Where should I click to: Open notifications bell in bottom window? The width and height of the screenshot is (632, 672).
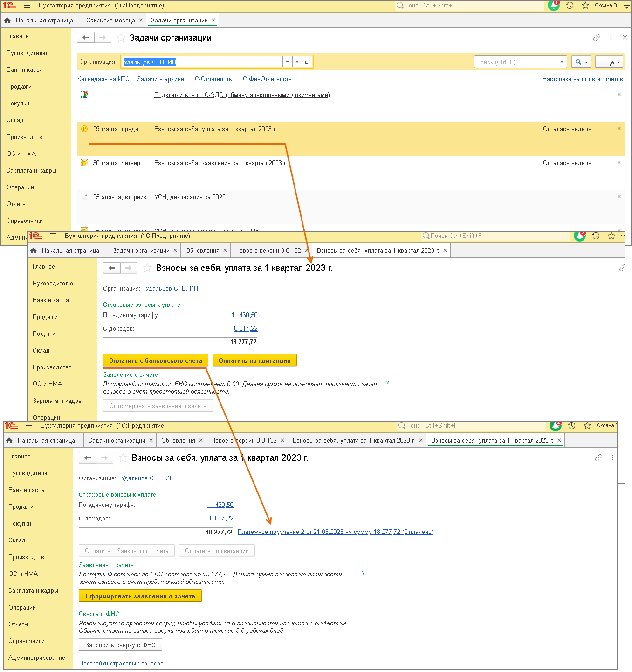point(556,426)
